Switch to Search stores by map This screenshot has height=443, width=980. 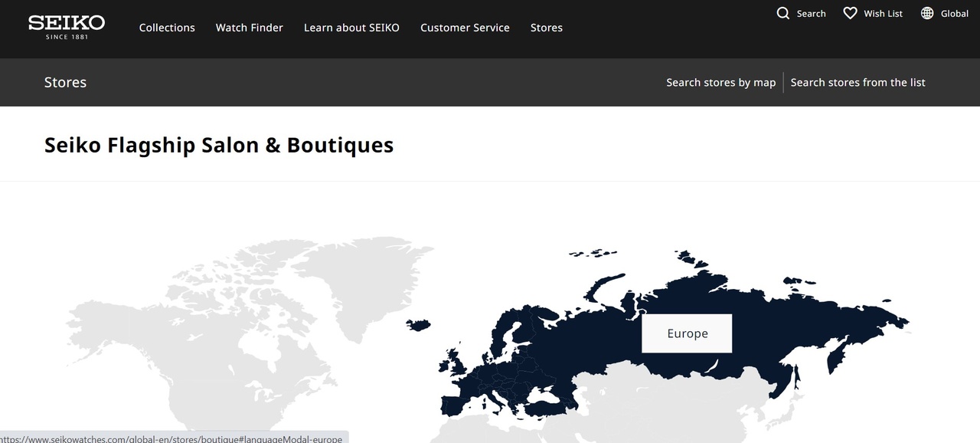point(720,83)
